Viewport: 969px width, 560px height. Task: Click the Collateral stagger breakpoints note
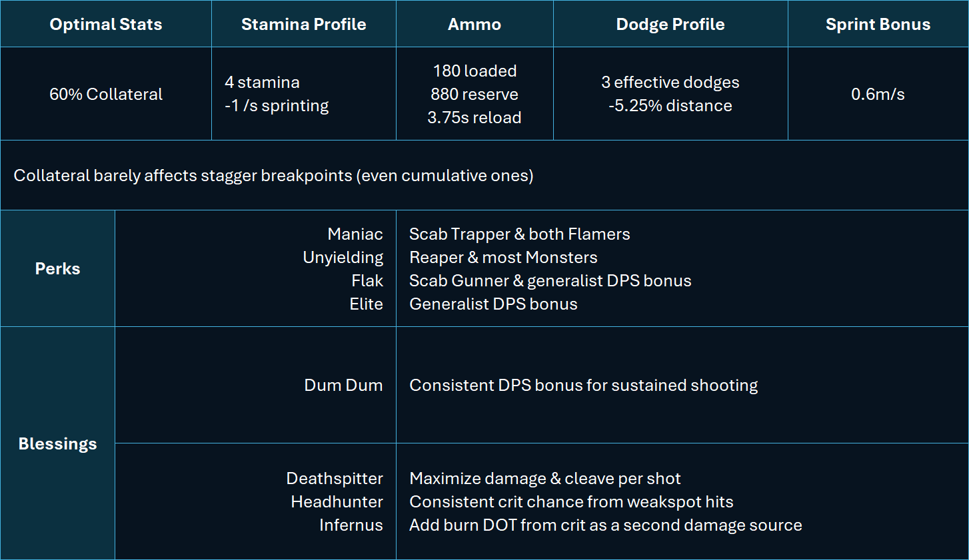pyautogui.click(x=273, y=175)
